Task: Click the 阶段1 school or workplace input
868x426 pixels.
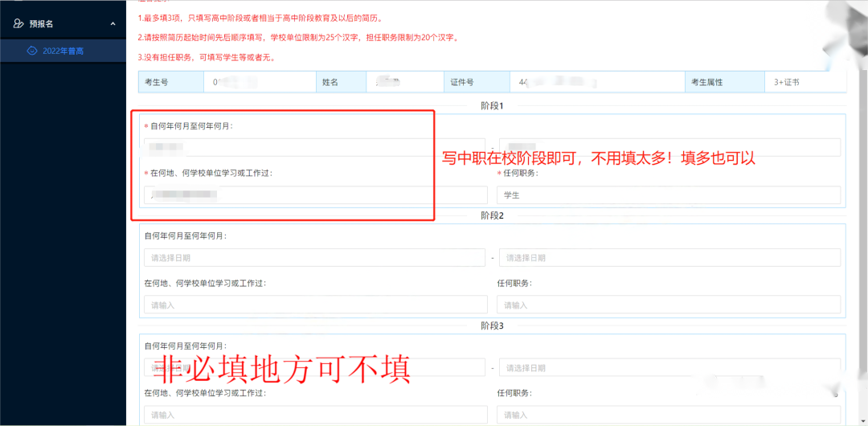Action: coord(315,195)
